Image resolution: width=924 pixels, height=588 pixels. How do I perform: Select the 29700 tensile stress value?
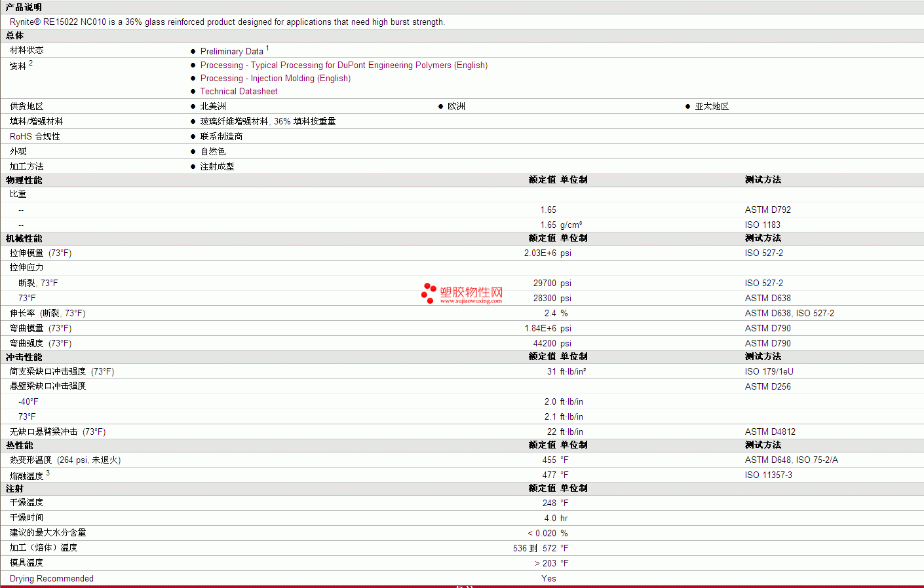tap(545, 284)
